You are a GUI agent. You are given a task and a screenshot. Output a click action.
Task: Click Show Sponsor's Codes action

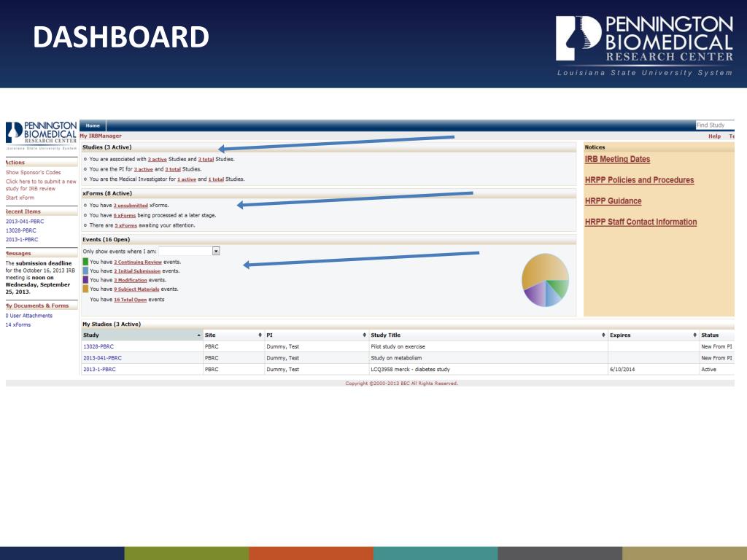pos(34,172)
